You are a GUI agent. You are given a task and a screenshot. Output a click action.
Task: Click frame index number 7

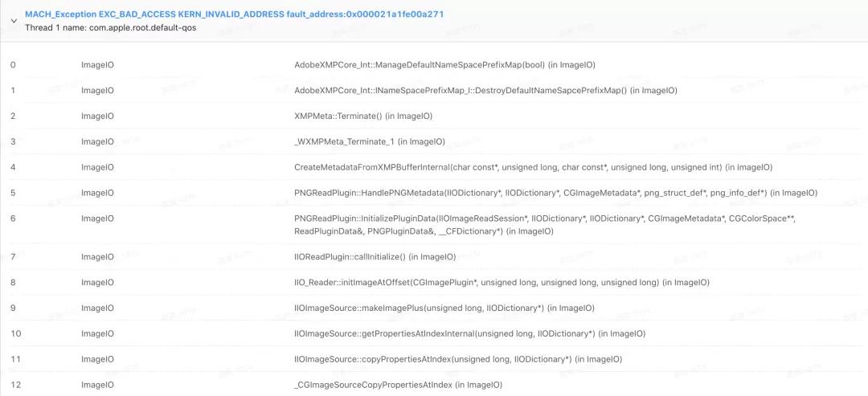tap(13, 257)
